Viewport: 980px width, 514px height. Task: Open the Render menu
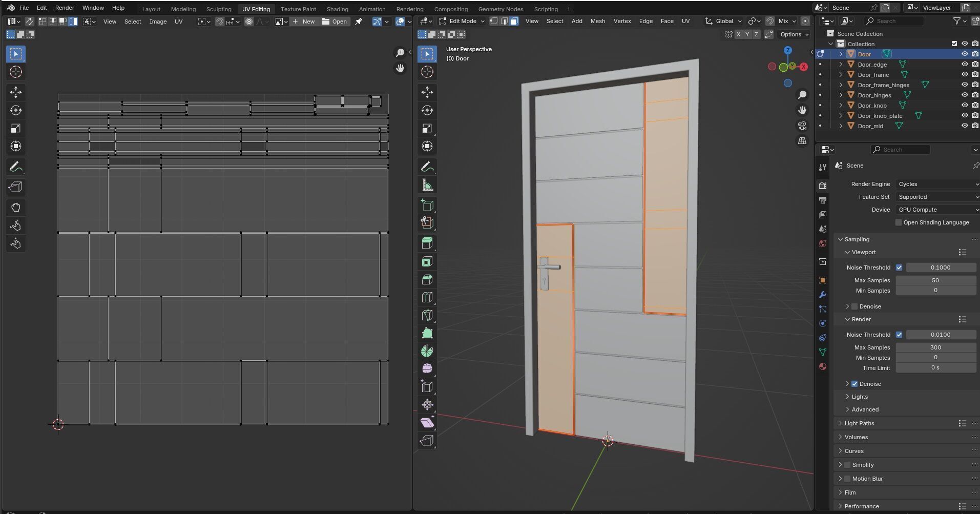(65, 8)
